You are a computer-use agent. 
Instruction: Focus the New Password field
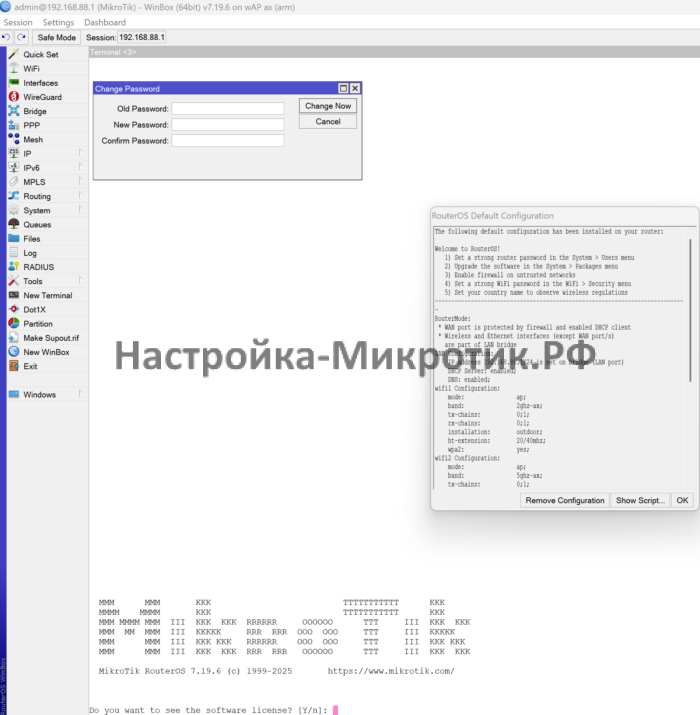[228, 124]
